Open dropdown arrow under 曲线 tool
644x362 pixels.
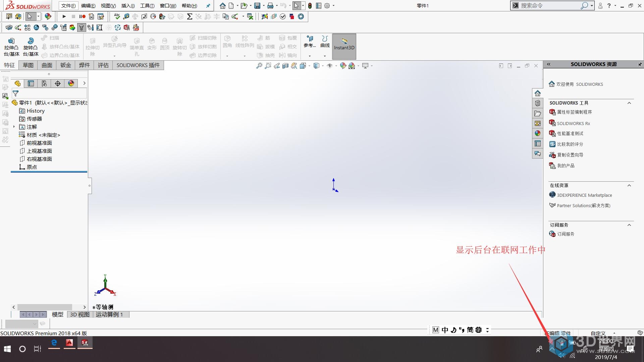coord(325,56)
